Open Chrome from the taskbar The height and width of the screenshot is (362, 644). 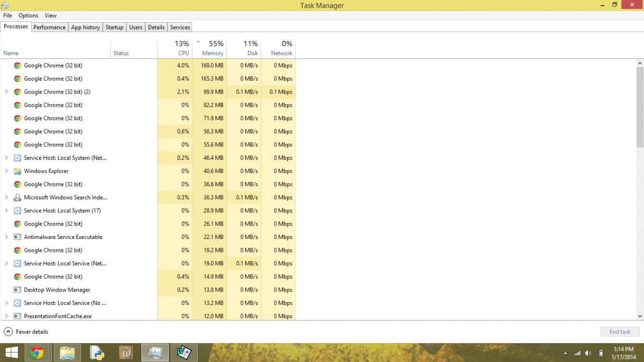click(37, 353)
